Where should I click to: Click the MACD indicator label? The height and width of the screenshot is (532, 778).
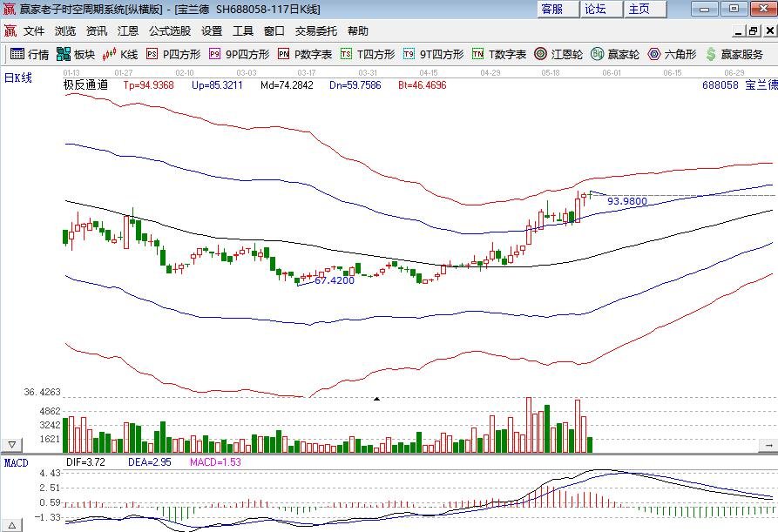point(16,462)
